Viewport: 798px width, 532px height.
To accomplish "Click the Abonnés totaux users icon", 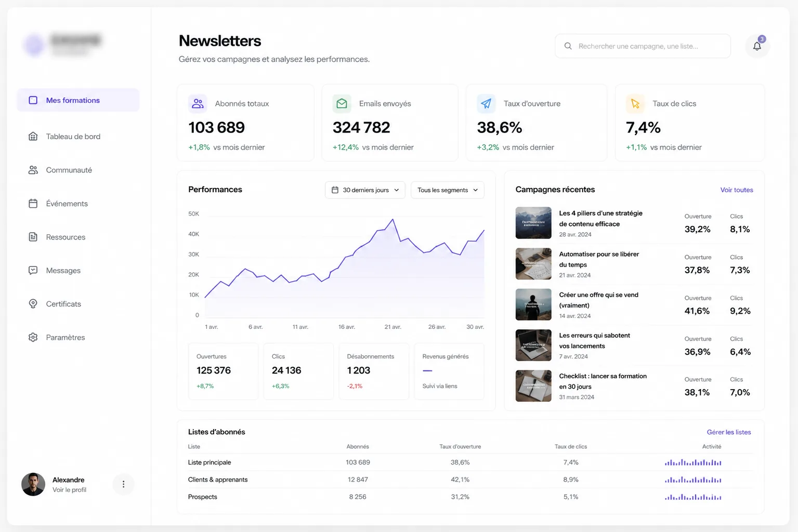I will tap(198, 103).
